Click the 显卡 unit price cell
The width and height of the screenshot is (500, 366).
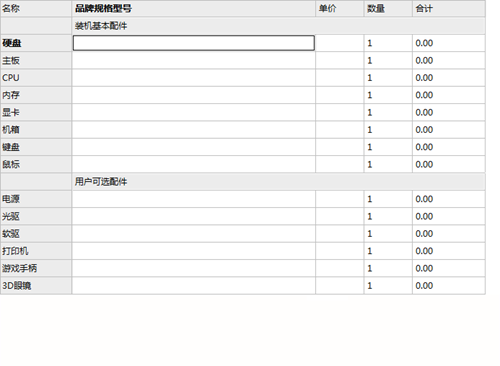click(340, 112)
